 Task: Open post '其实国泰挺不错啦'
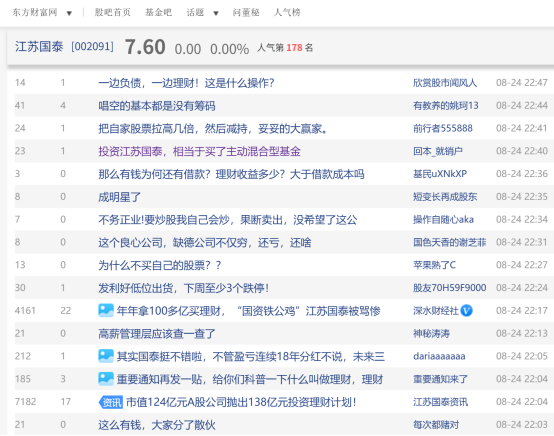(251, 357)
